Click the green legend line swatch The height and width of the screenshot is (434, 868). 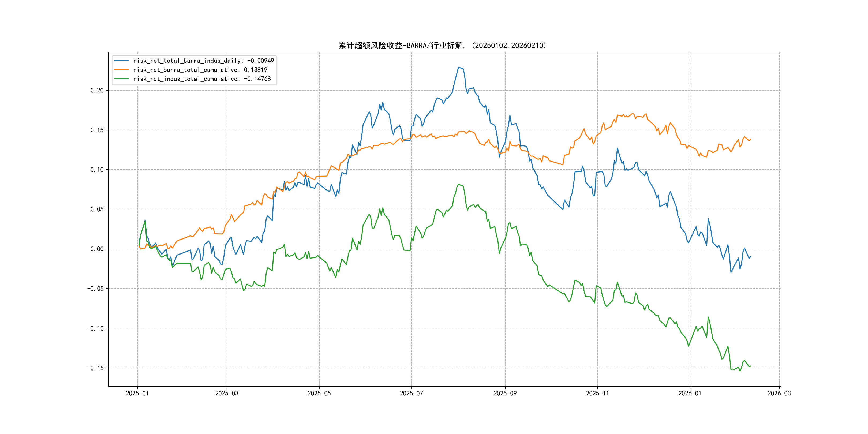pos(121,79)
